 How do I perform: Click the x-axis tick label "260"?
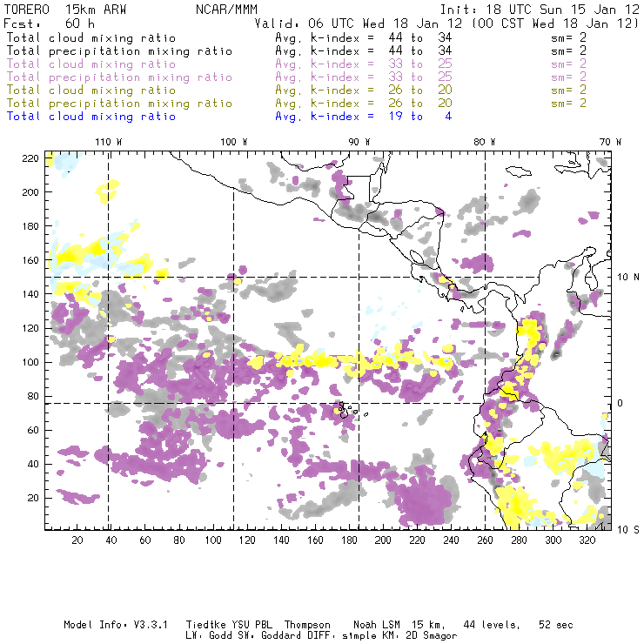click(x=485, y=540)
